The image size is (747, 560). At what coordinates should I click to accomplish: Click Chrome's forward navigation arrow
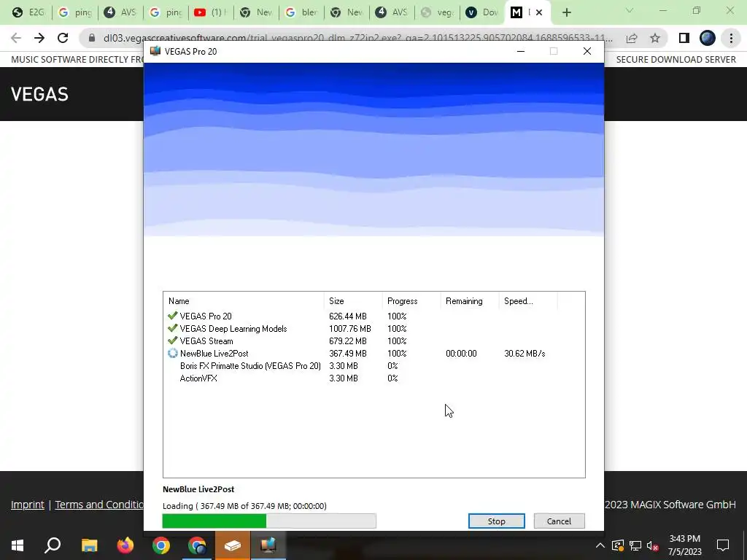(x=39, y=38)
